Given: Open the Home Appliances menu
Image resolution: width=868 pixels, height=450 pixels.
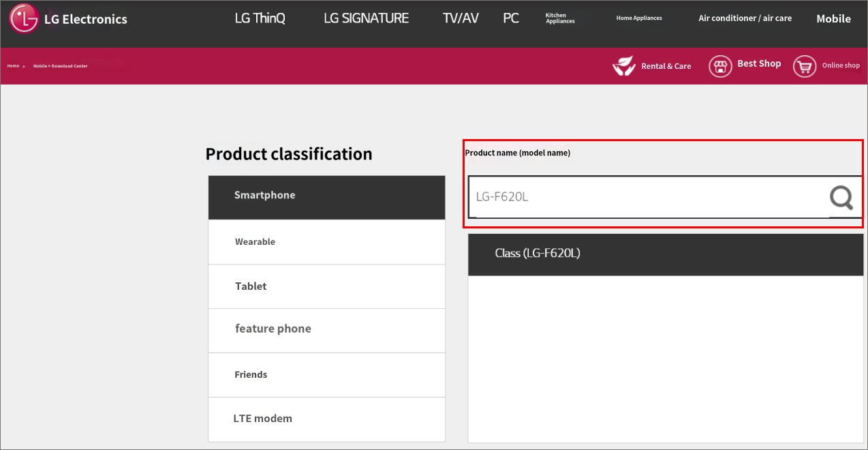Looking at the screenshot, I should (x=639, y=18).
